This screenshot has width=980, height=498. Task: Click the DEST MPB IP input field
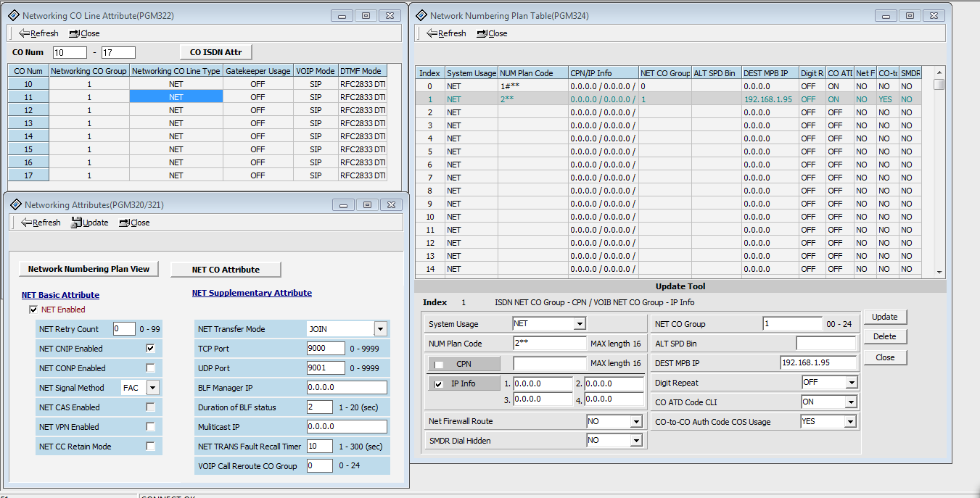818,362
